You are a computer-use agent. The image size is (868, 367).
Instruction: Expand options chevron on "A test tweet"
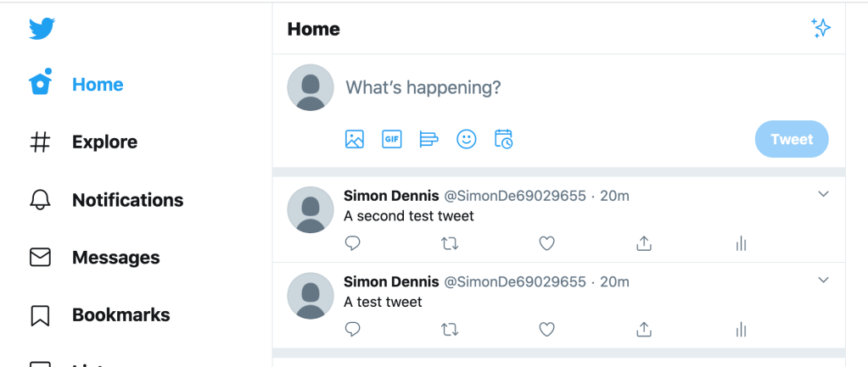823,280
